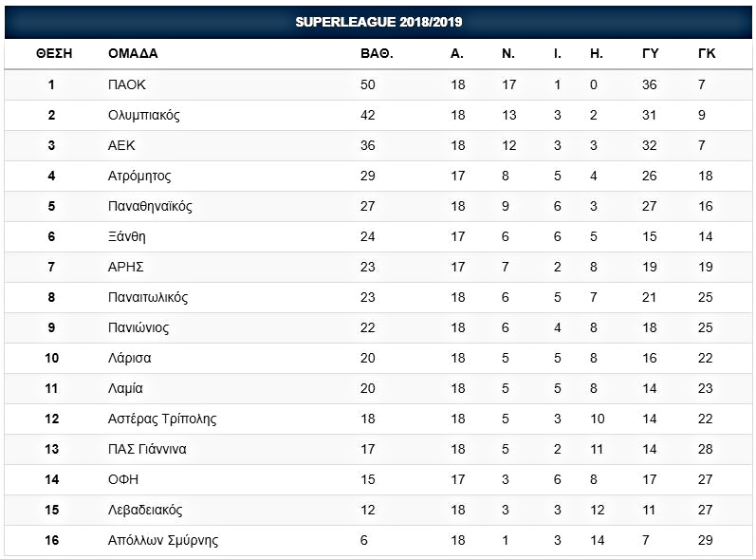
Task: Select the Αστέρας Τρίπολης team name
Action: 162,419
